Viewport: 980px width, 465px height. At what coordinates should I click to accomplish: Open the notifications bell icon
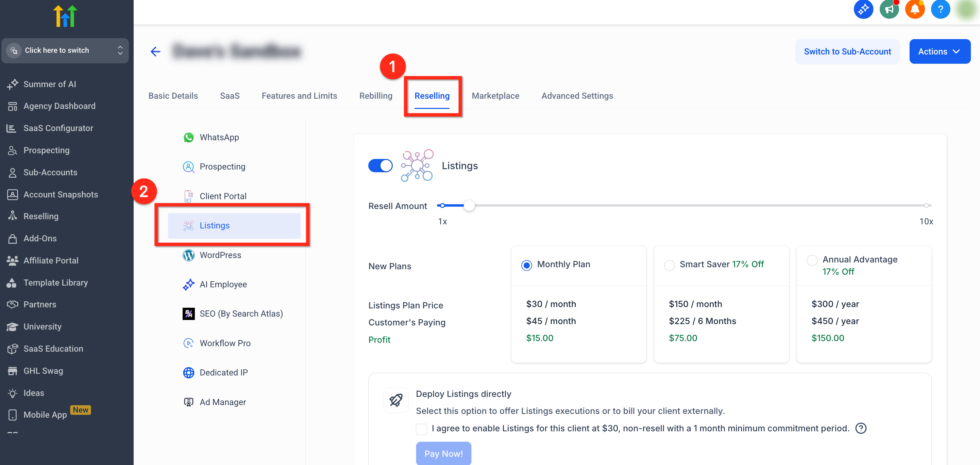click(x=915, y=9)
